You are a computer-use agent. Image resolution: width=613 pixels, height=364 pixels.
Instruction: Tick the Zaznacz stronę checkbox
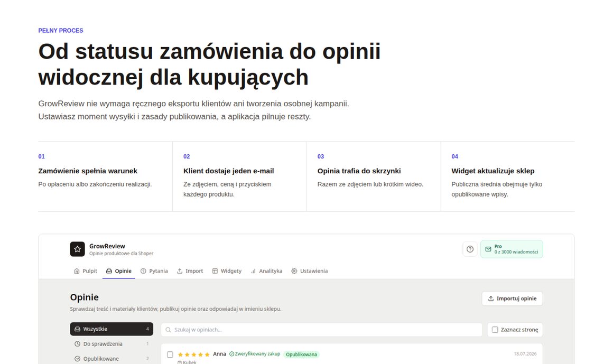pyautogui.click(x=495, y=330)
